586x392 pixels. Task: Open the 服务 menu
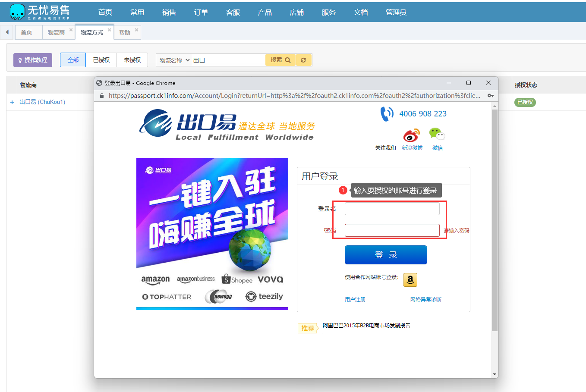[x=329, y=13]
